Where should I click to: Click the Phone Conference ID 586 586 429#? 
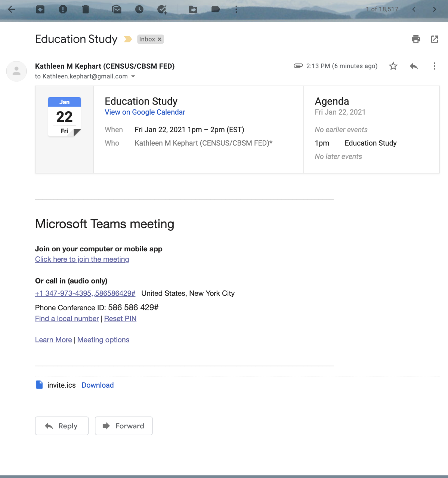point(97,307)
